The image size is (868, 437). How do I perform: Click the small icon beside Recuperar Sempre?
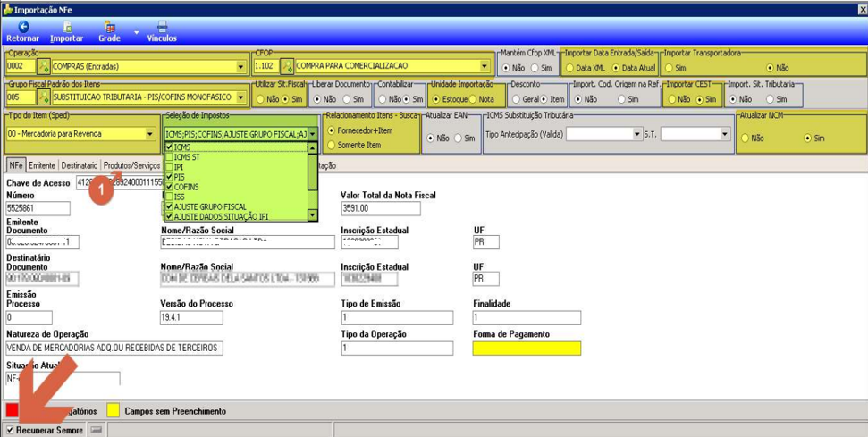(x=97, y=430)
